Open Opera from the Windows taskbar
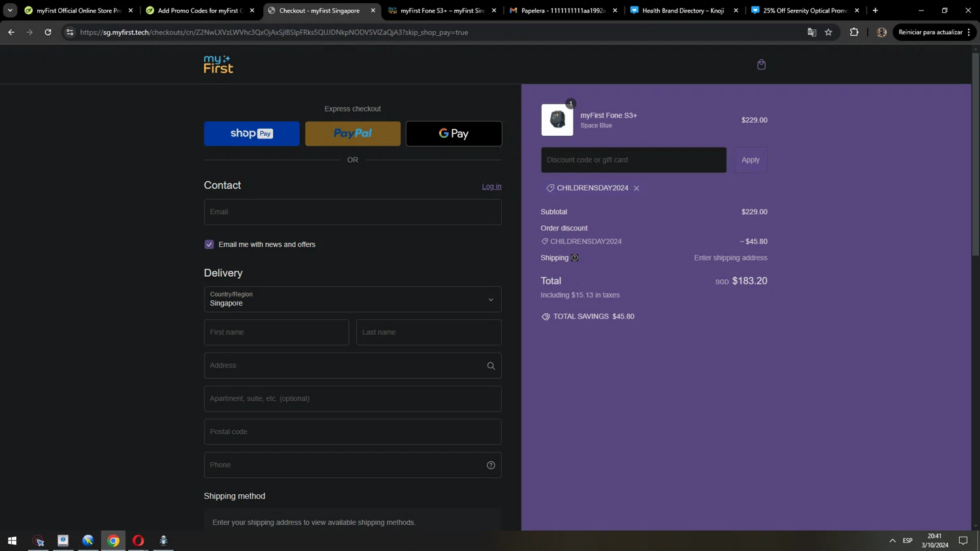The height and width of the screenshot is (551, 980). pos(138,541)
